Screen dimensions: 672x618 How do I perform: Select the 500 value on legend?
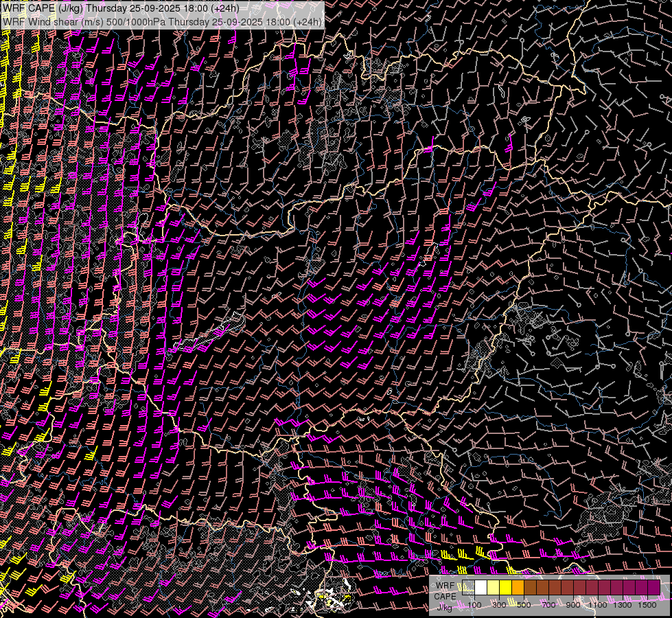pyautogui.click(x=524, y=605)
